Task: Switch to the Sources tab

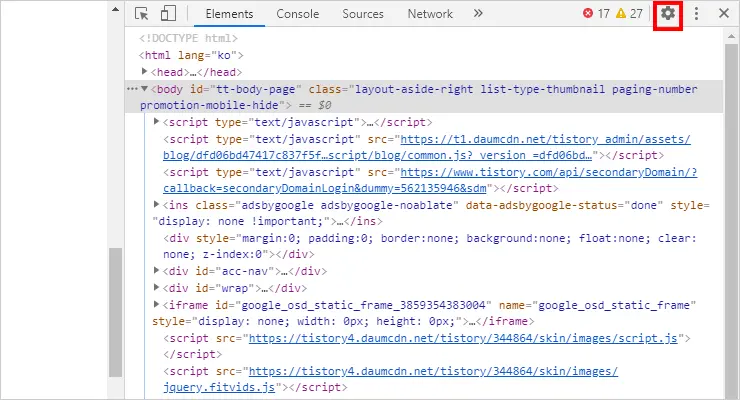Action: tap(362, 14)
